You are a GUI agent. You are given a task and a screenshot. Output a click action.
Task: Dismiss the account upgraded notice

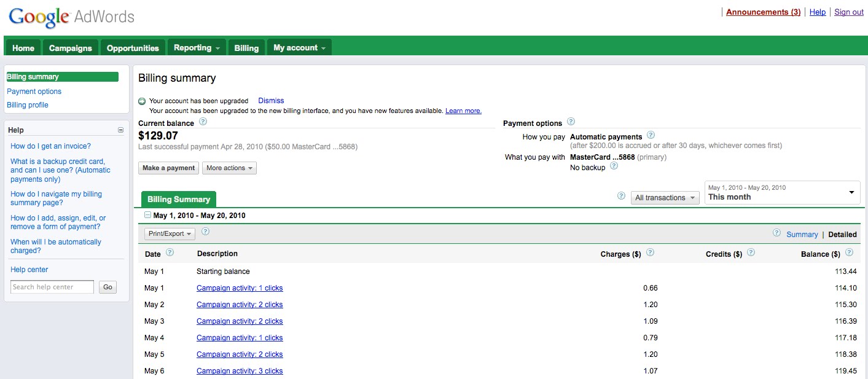[x=271, y=101]
